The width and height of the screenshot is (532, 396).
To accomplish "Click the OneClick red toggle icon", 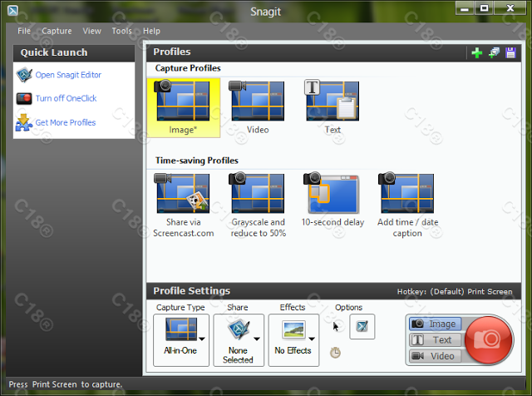I will click(x=24, y=98).
